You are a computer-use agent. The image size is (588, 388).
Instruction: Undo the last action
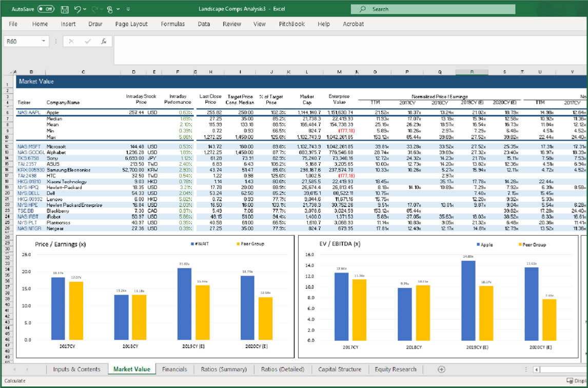[x=78, y=9]
